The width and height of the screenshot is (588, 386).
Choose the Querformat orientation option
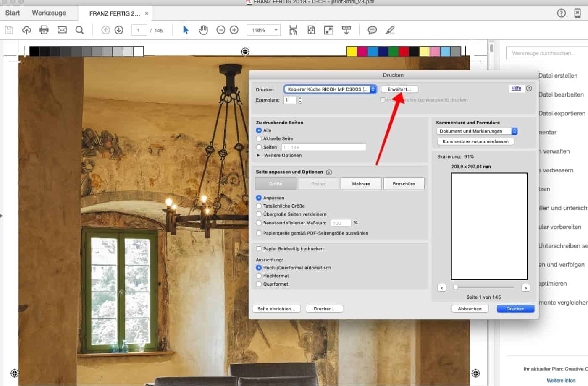(x=259, y=284)
